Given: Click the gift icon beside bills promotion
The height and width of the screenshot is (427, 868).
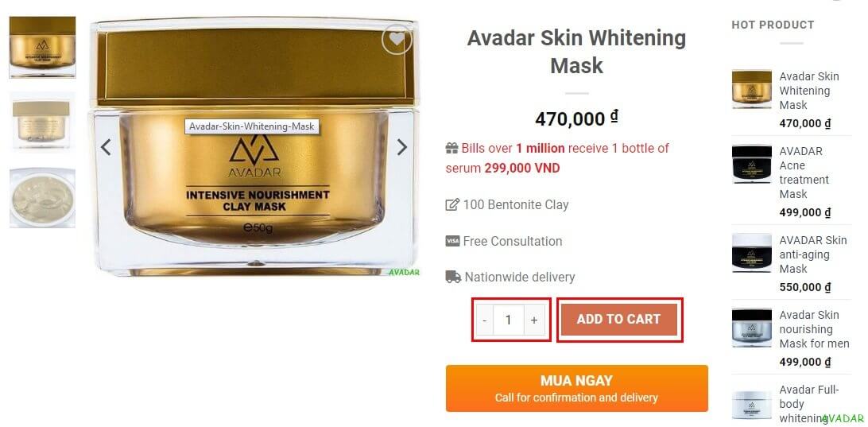Looking at the screenshot, I should point(451,149).
